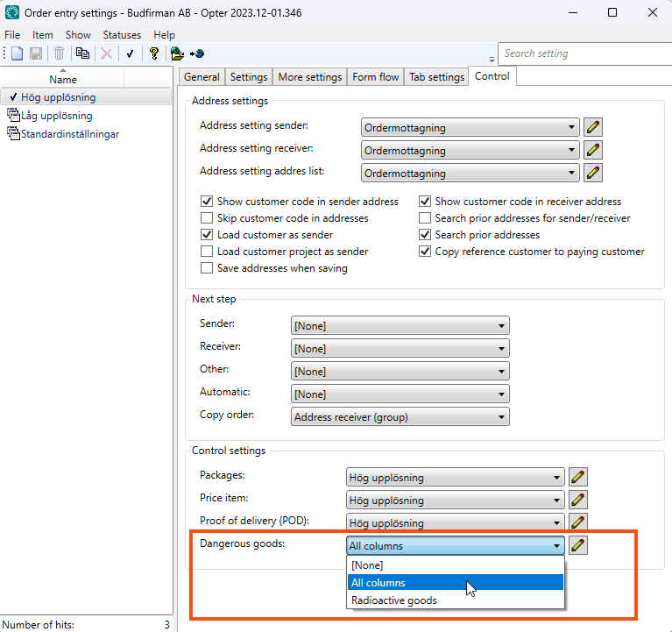Switch to the More settings tab
This screenshot has width=672, height=632.
pyautogui.click(x=309, y=77)
